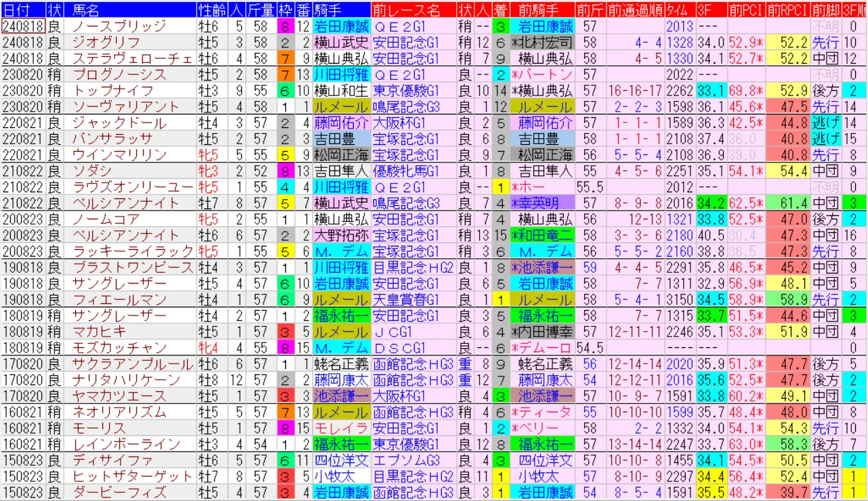
Task: Click previous jockey *和田竜二
Action: pos(541,235)
